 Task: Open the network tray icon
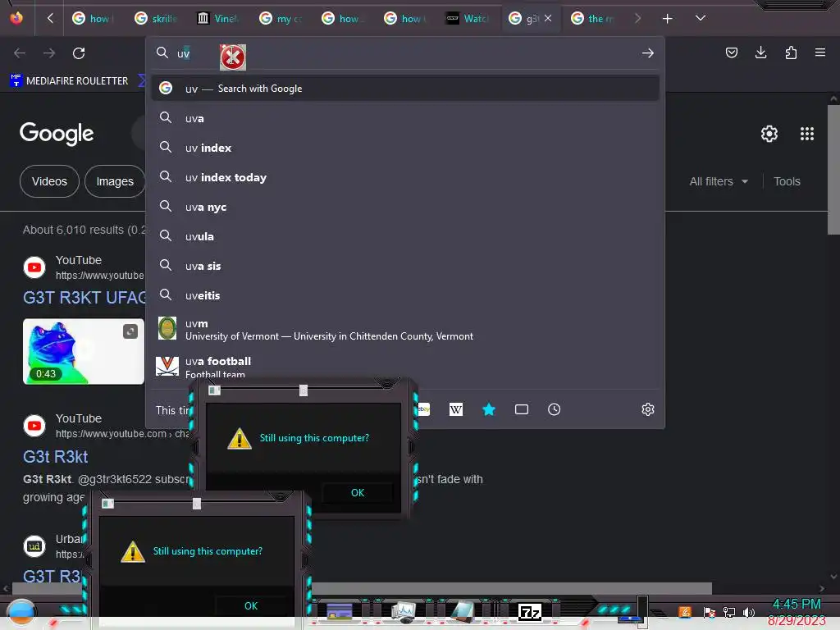pos(728,612)
